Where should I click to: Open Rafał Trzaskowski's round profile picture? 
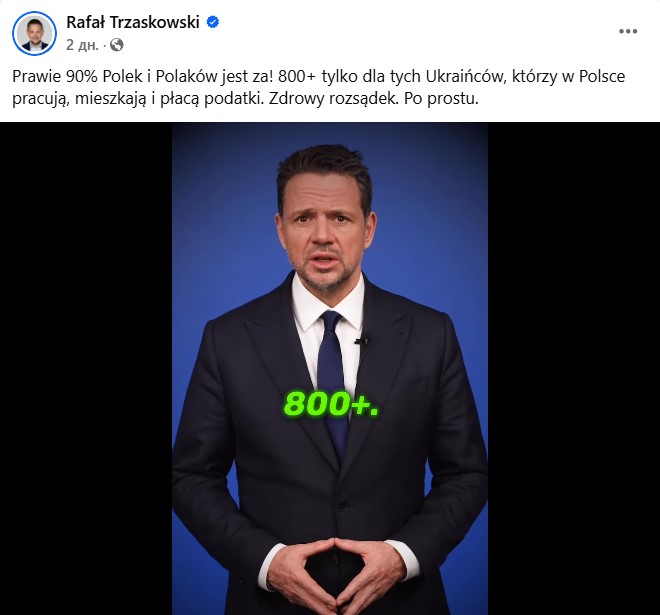(x=34, y=33)
